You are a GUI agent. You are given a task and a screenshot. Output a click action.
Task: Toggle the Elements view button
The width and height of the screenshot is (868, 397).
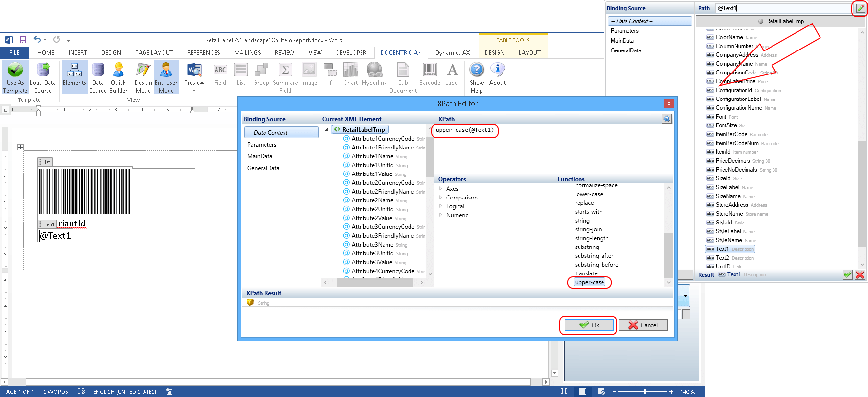tap(74, 77)
